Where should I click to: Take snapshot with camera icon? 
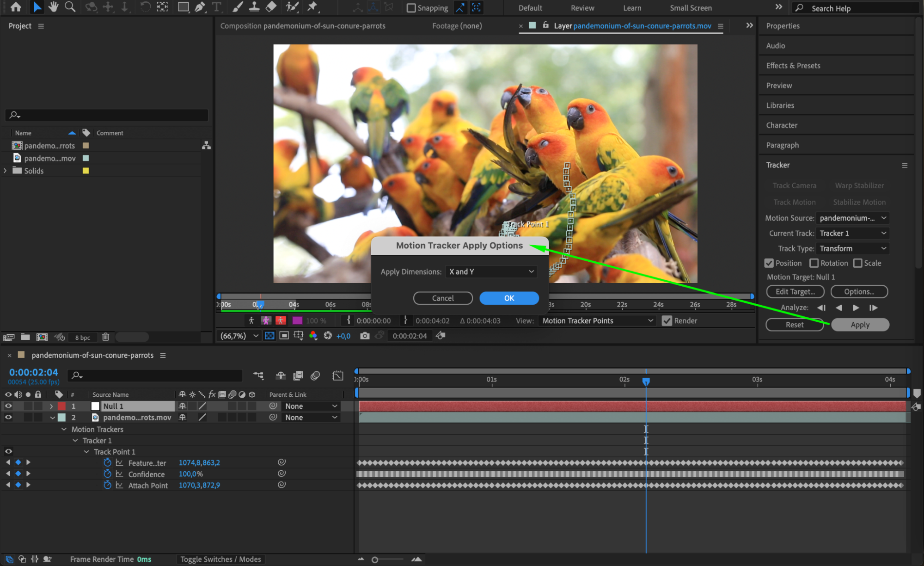[x=365, y=336]
